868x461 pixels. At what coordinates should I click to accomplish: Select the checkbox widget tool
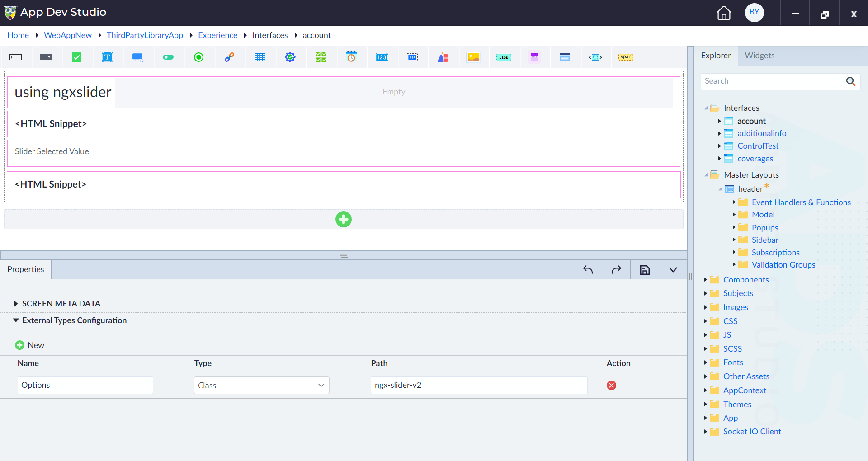tap(77, 57)
